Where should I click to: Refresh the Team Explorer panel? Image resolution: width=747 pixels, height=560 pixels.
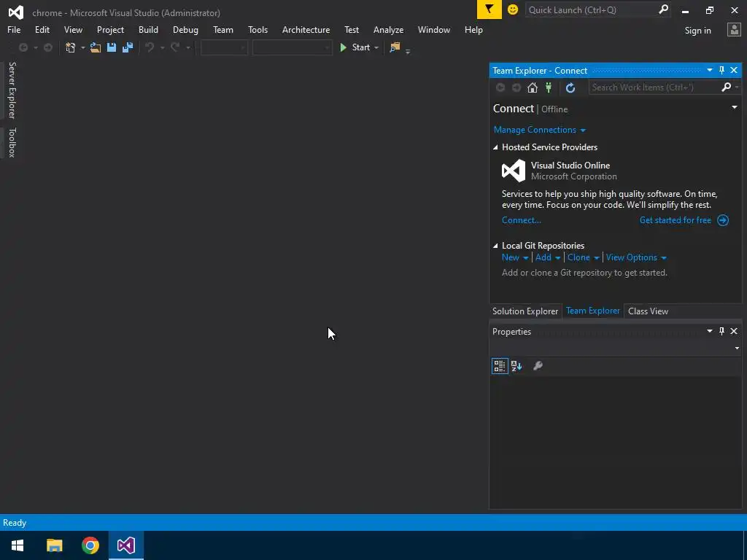coord(570,87)
